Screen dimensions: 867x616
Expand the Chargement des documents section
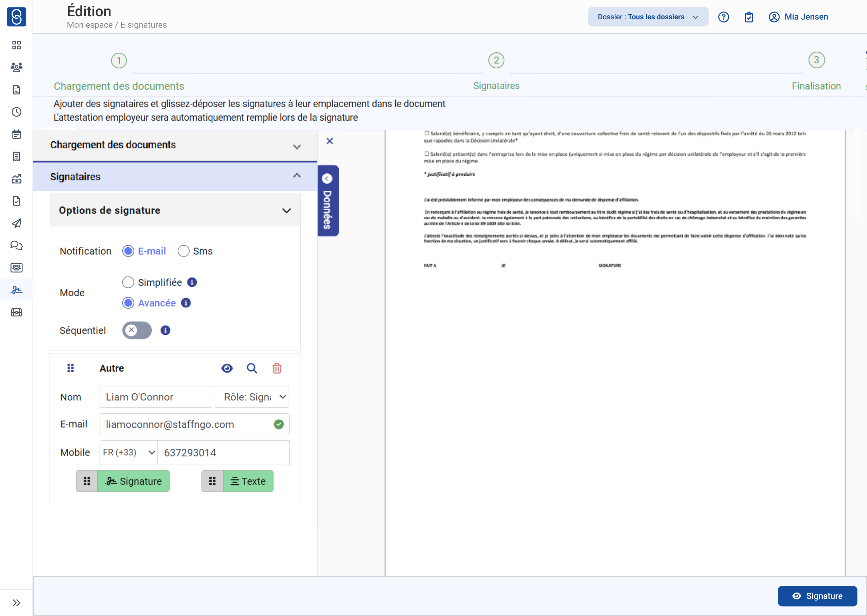tap(175, 145)
